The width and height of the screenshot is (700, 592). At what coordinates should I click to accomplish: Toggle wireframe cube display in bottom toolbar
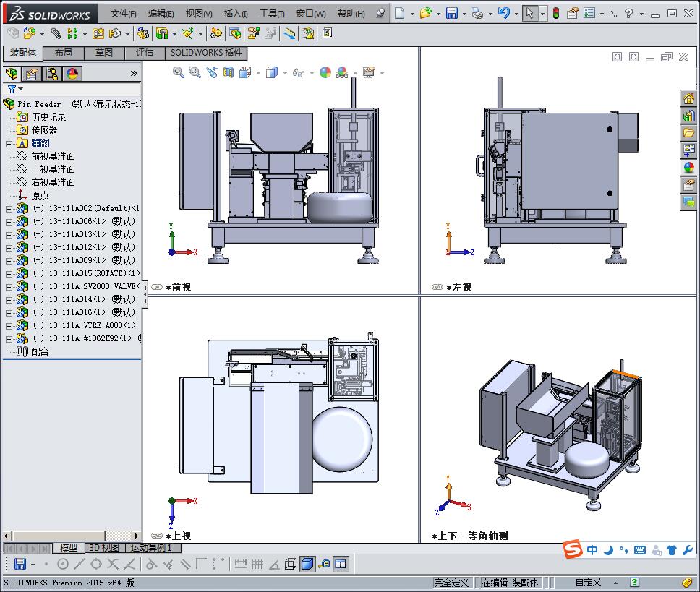tap(291, 565)
